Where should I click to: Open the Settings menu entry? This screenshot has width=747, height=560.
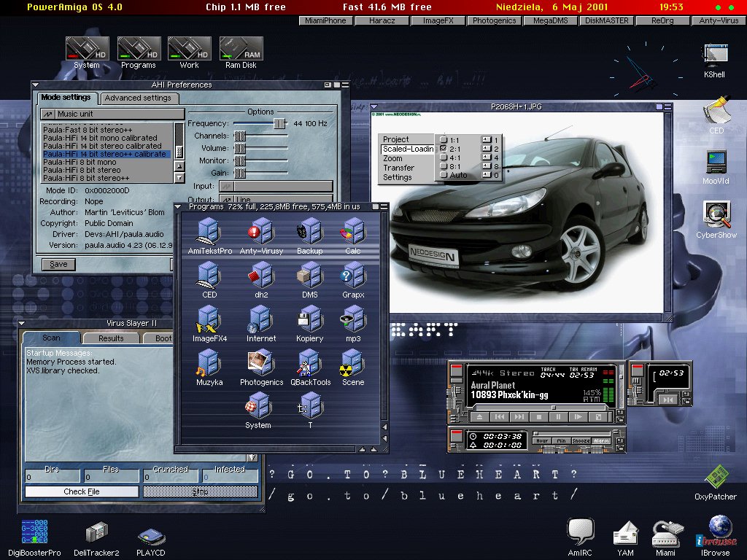point(398,177)
